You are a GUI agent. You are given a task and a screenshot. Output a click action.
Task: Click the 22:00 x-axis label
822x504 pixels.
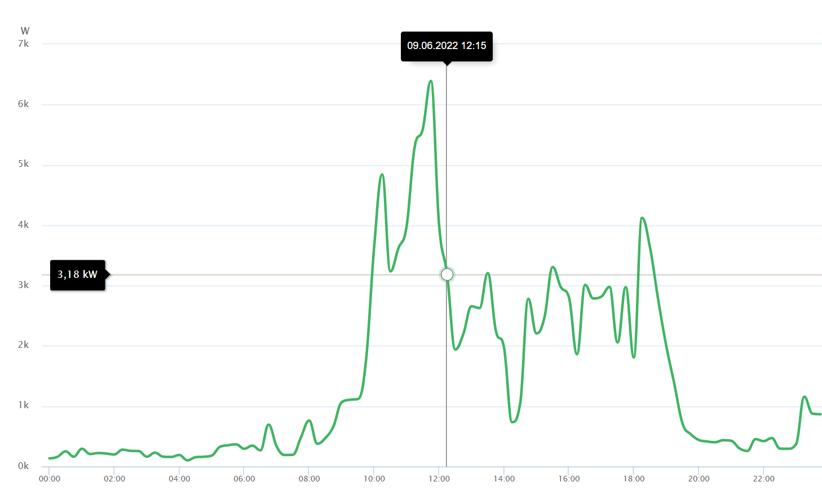point(764,479)
